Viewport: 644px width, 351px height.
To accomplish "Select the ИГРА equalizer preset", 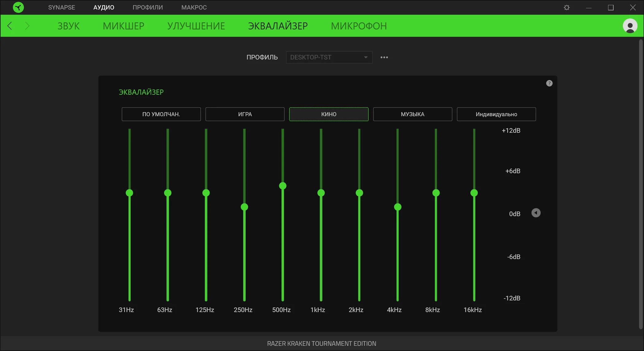I will click(x=245, y=114).
